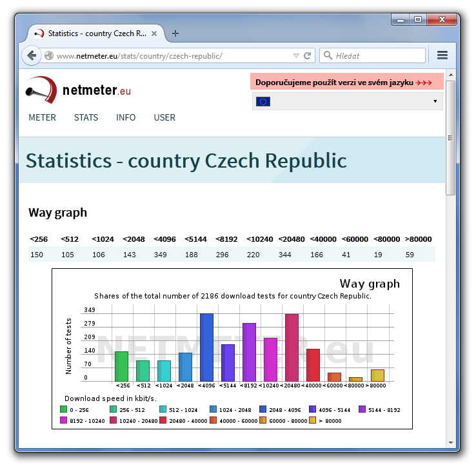This screenshot has width=476, height=470.
Task: Click the <4096 table column header
Action: (164, 239)
